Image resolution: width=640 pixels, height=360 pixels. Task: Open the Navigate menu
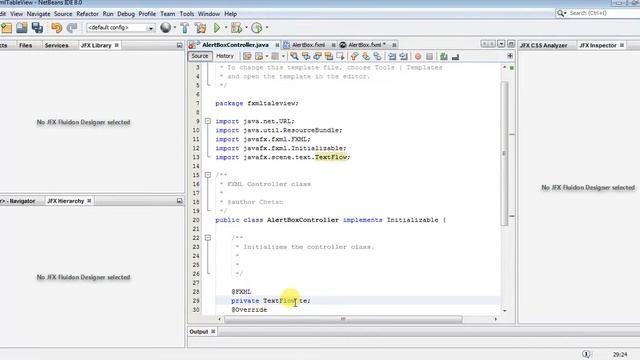pyautogui.click(x=38, y=14)
